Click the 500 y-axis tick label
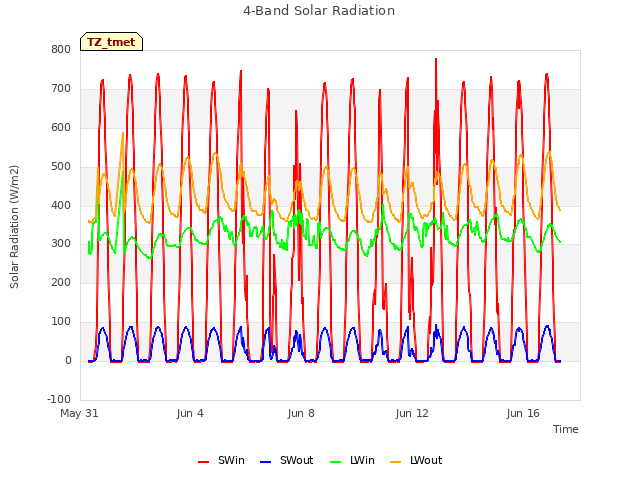The width and height of the screenshot is (640, 480). pos(61,167)
